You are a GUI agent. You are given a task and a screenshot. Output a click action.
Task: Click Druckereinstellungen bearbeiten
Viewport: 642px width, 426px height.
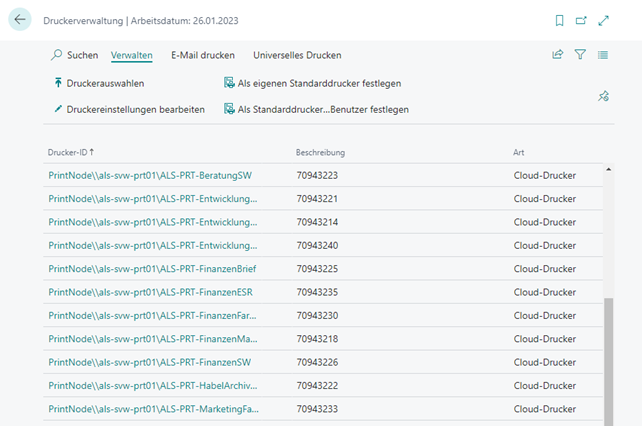pos(128,109)
